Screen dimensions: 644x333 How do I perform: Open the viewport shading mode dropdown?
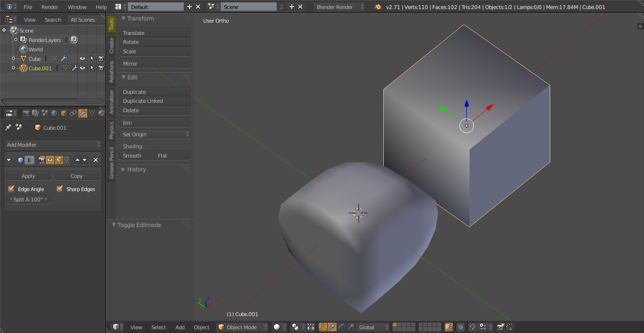click(x=279, y=327)
